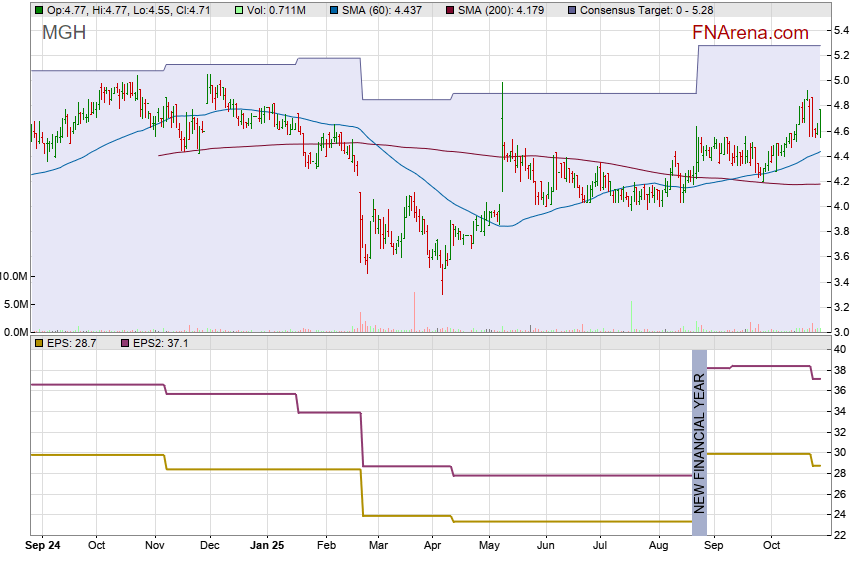Open the FNArena.com watermark link
Image resolution: width=859 pixels, height=566 pixels.
click(750, 33)
